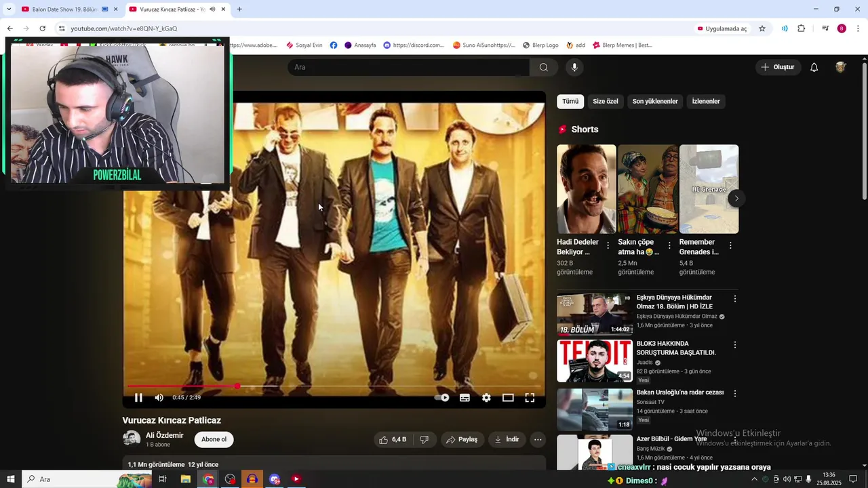Click Ali Özdemir channel avatar

[132, 439]
